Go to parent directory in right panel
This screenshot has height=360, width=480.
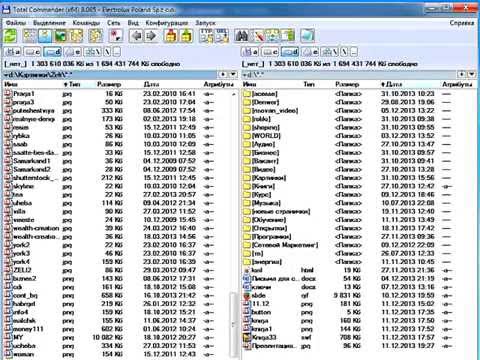(354, 52)
